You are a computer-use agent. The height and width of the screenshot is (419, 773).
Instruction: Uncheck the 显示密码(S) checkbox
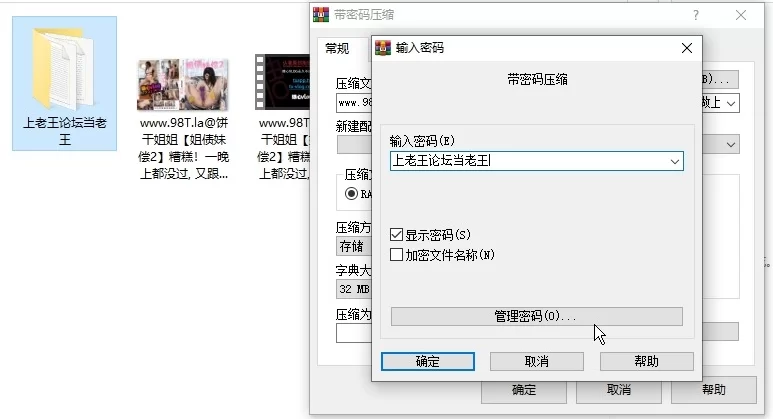(397, 235)
